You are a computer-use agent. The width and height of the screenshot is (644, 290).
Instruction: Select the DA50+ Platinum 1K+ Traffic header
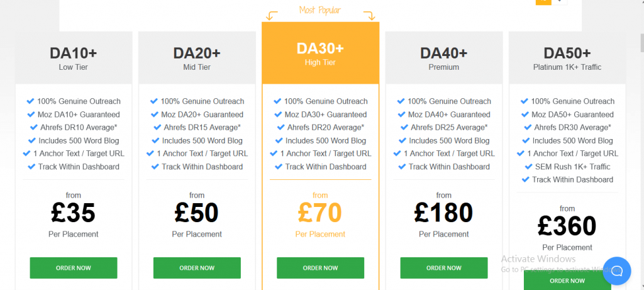coord(567,58)
